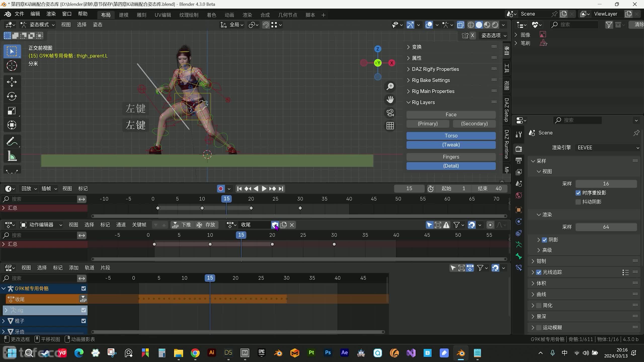Enable 运动模糊 checkbox
This screenshot has width=644, height=362.
539,328
